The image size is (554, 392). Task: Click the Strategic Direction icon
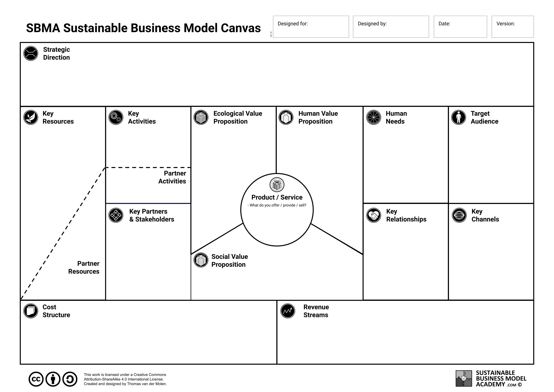click(x=31, y=53)
